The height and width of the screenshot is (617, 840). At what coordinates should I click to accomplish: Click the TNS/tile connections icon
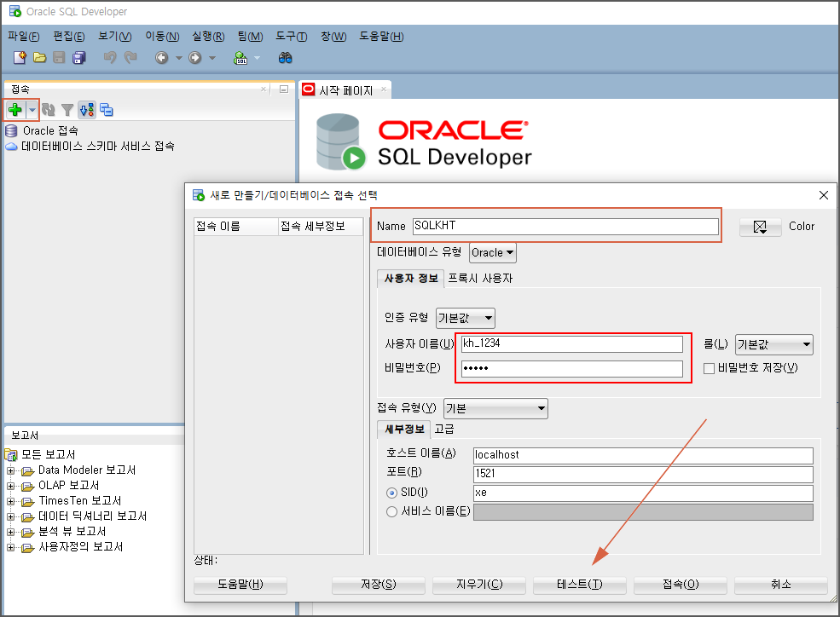tap(107, 110)
